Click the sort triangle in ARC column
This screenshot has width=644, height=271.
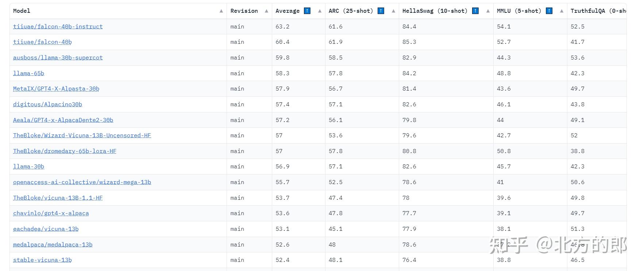pyautogui.click(x=393, y=11)
